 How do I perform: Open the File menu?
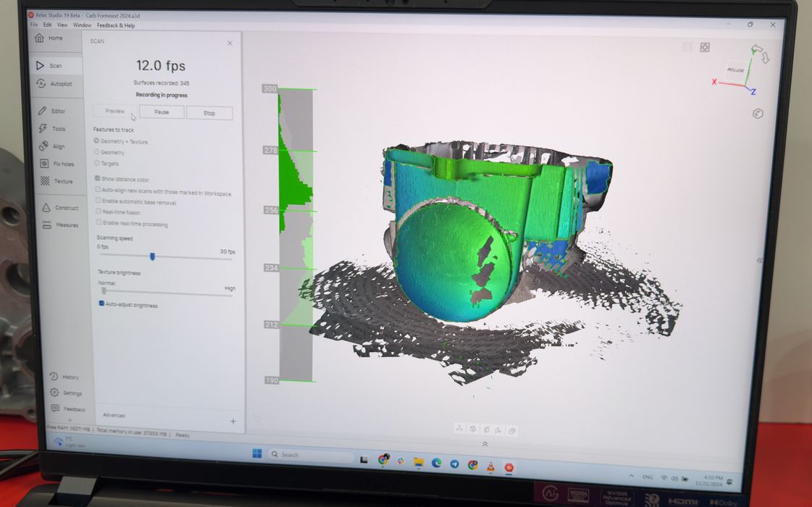coord(34,25)
